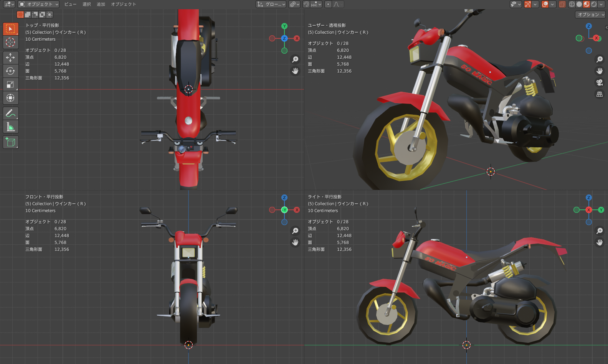Open the グロー transform orientation dropdown
This screenshot has height=364, width=608.
(271, 4)
